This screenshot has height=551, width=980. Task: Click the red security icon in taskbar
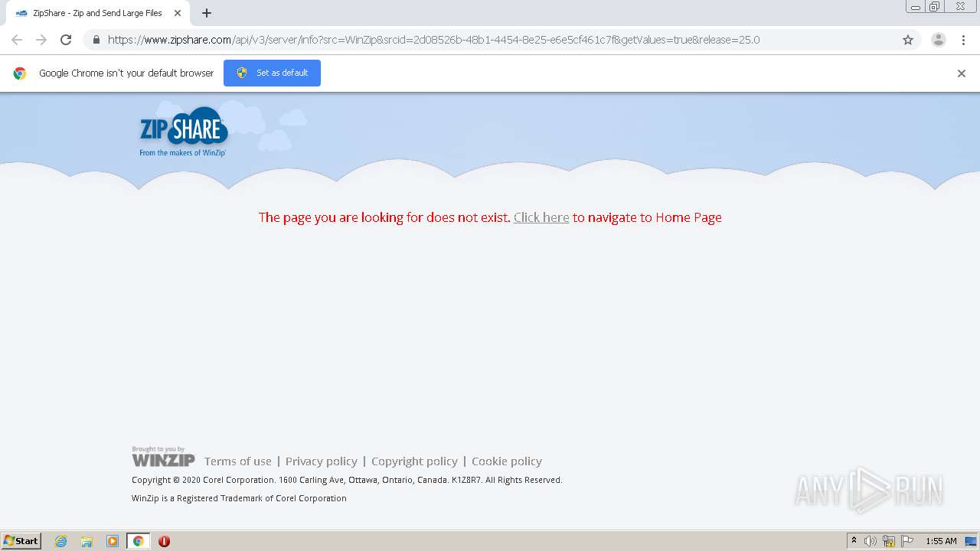(164, 541)
